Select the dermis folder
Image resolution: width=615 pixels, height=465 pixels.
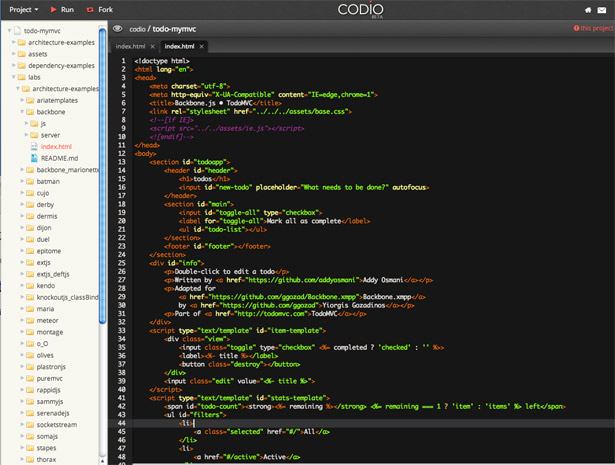[47, 216]
